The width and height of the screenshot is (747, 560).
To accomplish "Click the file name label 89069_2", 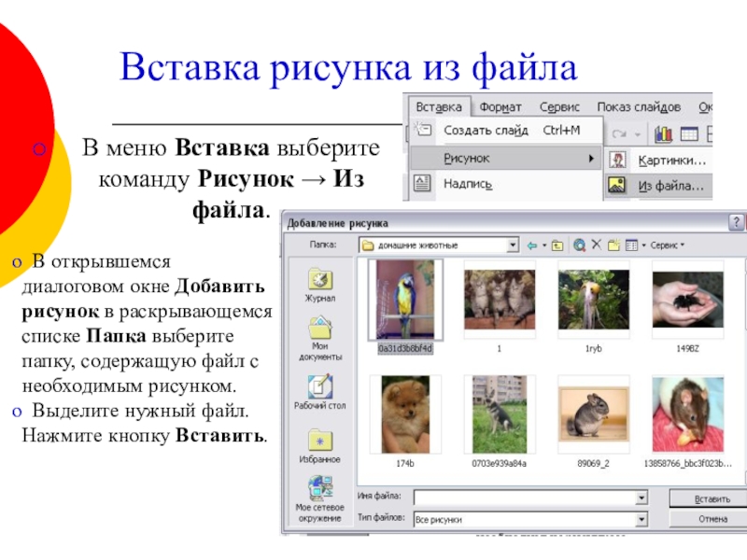I will (x=594, y=463).
